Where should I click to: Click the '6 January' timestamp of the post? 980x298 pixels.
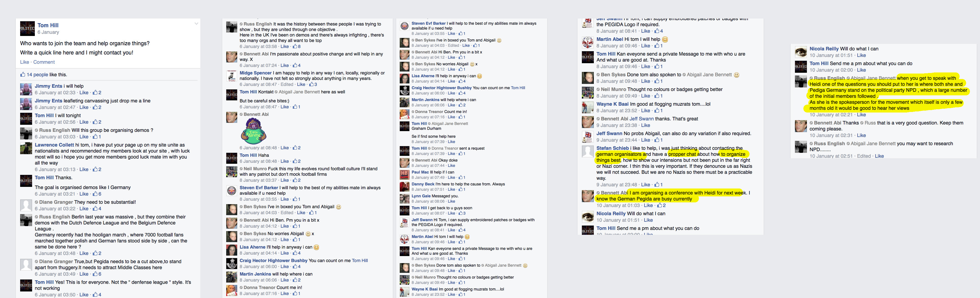(x=48, y=32)
